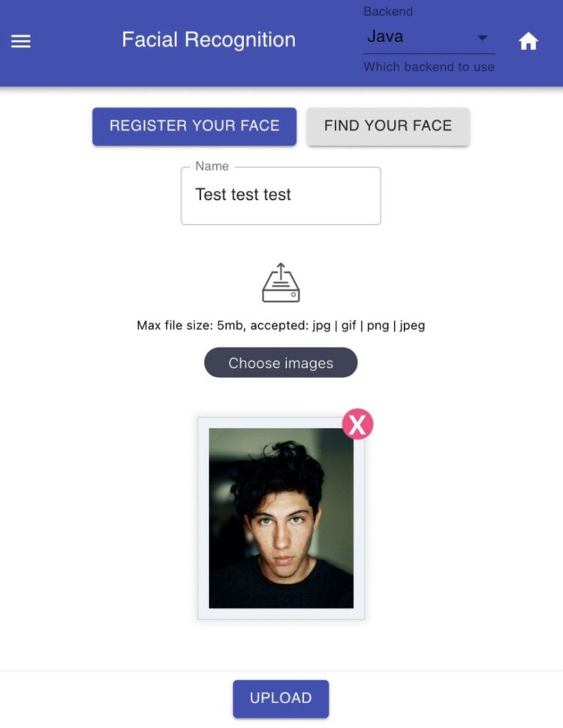Click the 'Test test test' entered text
The width and height of the screenshot is (563, 728).
tap(243, 195)
